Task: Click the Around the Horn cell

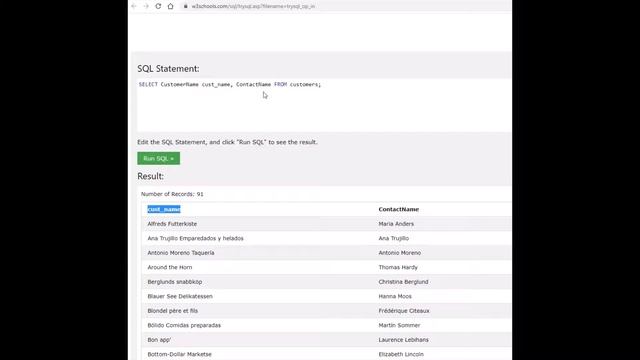Action: point(169,267)
